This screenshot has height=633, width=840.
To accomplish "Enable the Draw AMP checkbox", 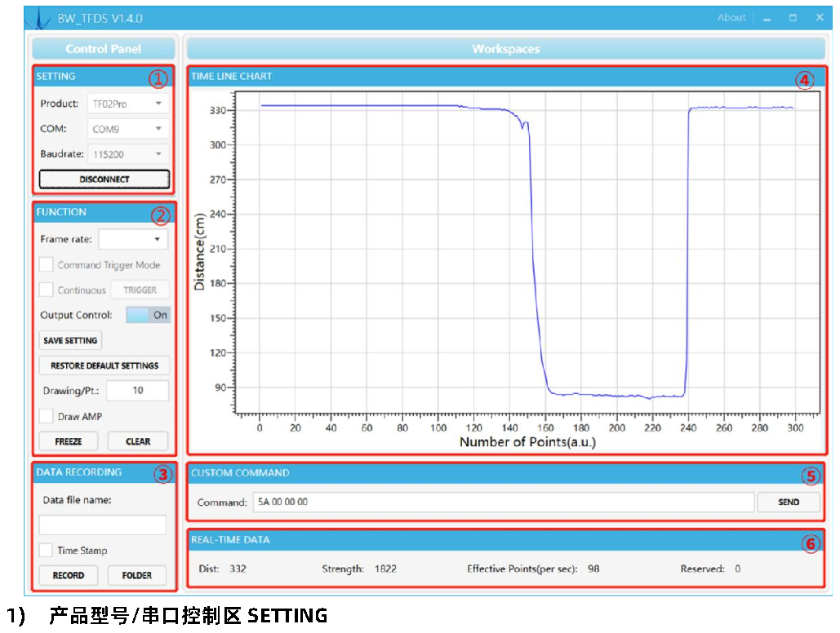I will (47, 416).
